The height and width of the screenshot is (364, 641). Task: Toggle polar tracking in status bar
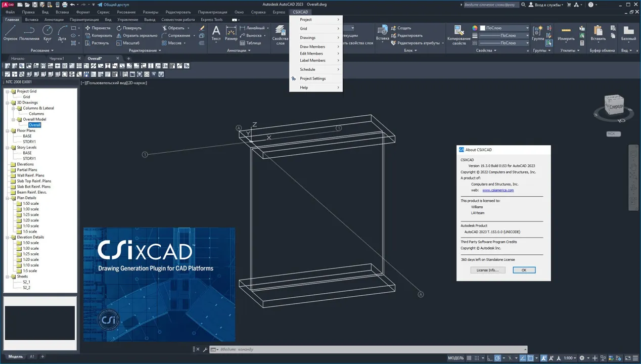(498, 358)
